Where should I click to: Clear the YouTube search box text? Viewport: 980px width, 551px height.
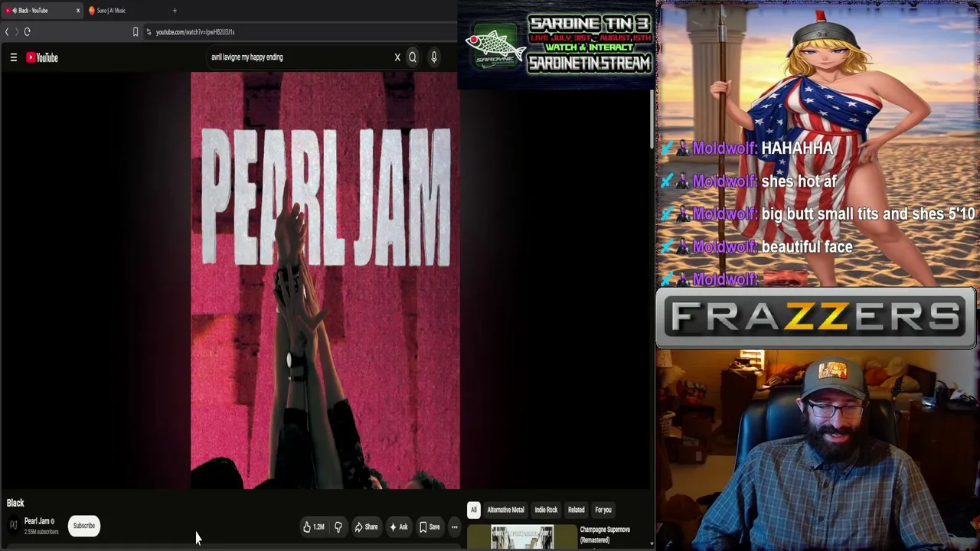pos(397,57)
